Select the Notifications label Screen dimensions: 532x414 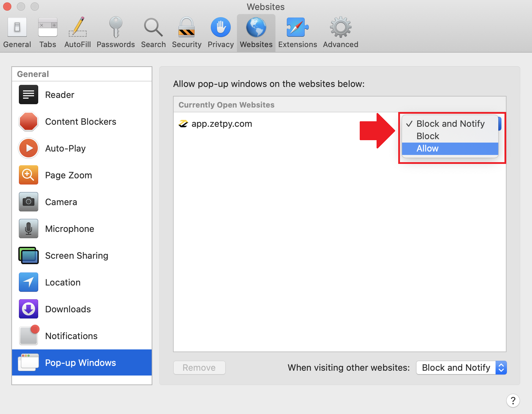72,336
